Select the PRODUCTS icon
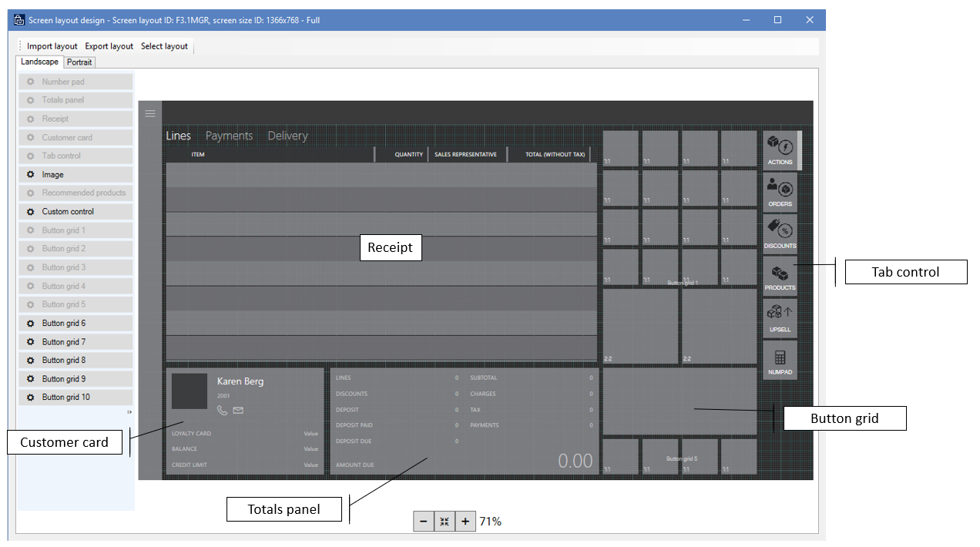The width and height of the screenshot is (980, 547). coord(780,274)
